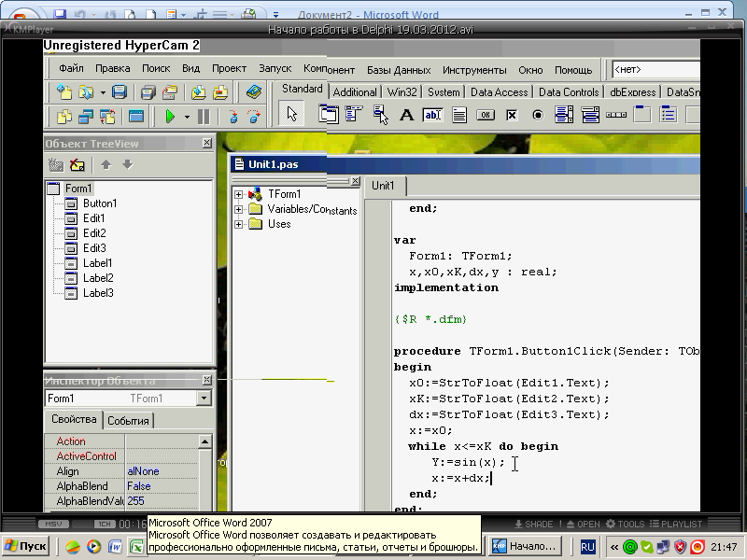Open the Проект menu

point(229,68)
